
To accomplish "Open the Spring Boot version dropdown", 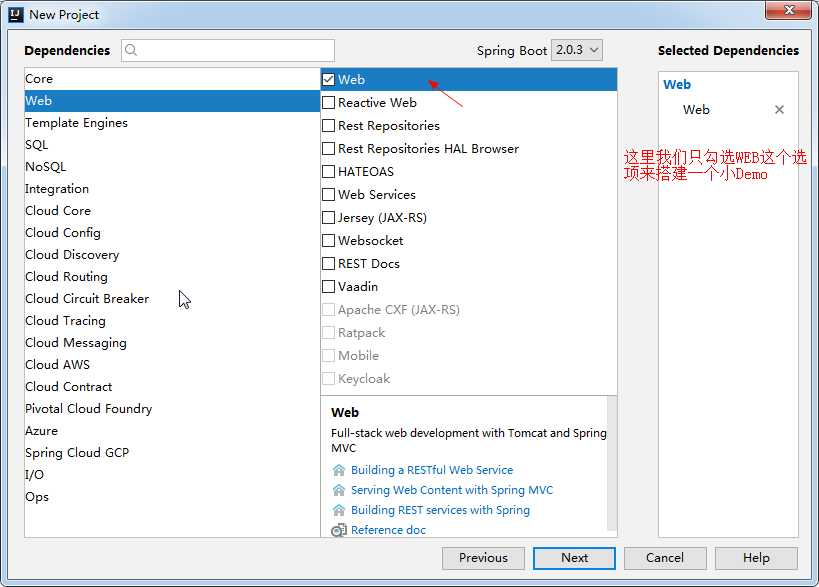I will click(x=577, y=50).
